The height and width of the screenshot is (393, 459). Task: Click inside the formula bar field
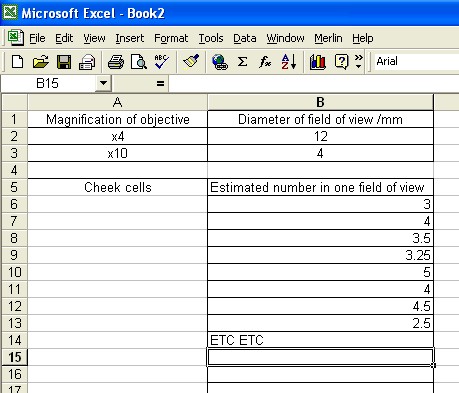313,83
